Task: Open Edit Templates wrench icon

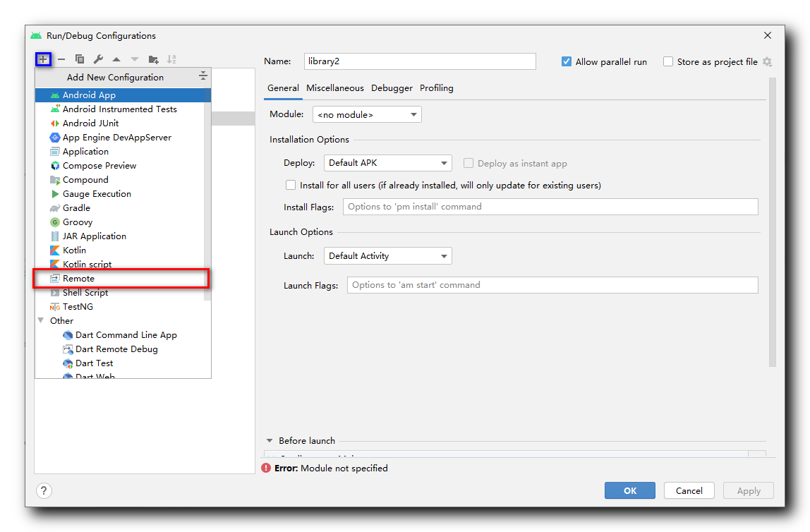Action: 98,59
